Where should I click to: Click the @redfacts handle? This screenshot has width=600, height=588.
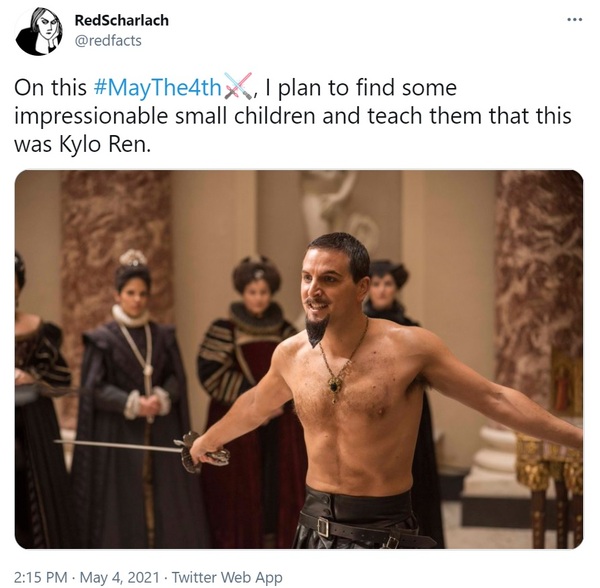(108, 41)
